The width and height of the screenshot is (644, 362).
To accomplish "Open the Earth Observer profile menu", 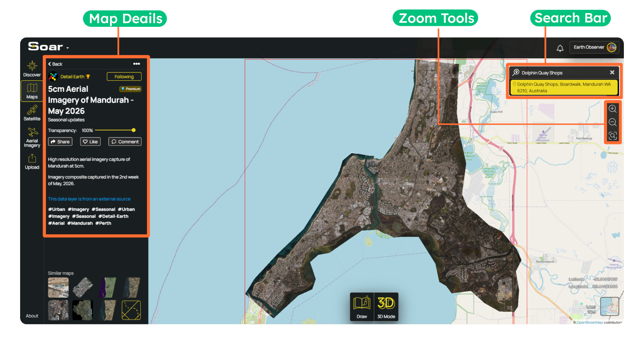I will [x=594, y=47].
